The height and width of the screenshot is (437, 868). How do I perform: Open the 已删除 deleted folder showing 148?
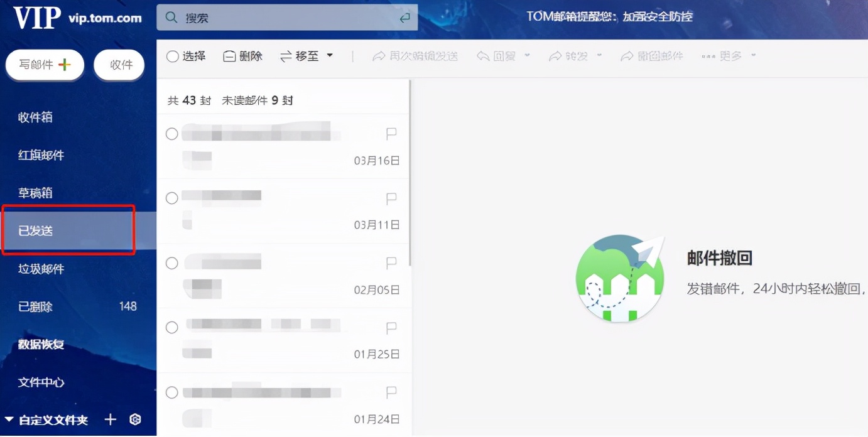[x=36, y=306]
